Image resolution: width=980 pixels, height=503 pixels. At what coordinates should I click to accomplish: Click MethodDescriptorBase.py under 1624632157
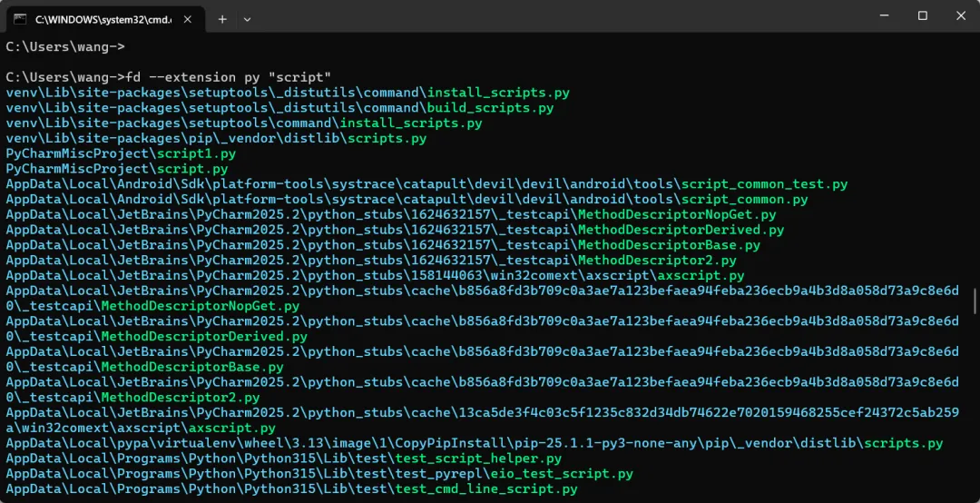click(x=669, y=245)
